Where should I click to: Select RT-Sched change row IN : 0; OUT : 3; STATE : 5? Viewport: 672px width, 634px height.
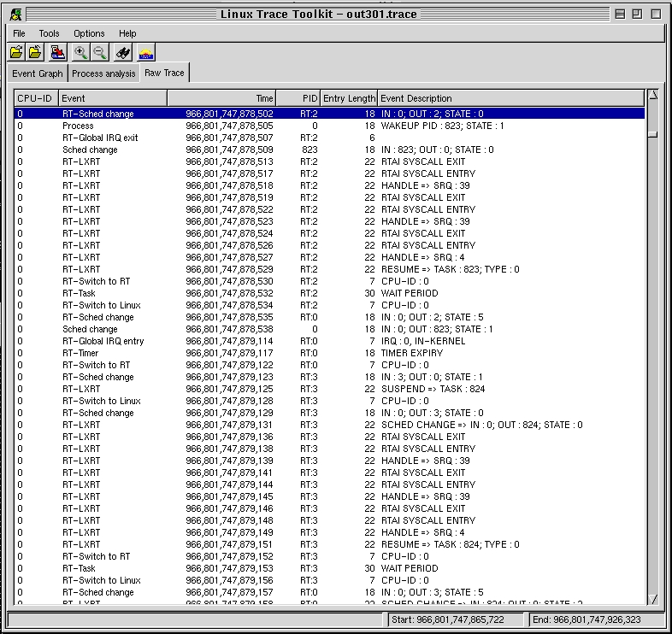[x=329, y=592]
